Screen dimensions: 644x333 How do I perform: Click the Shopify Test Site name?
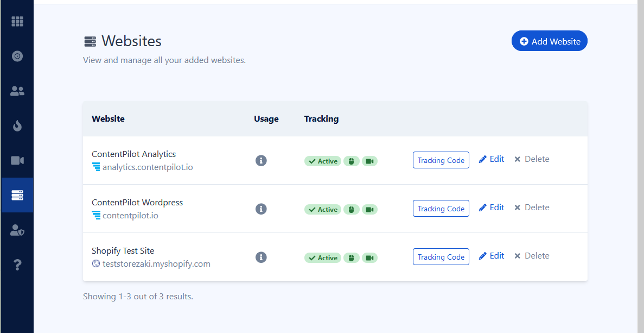tap(123, 251)
